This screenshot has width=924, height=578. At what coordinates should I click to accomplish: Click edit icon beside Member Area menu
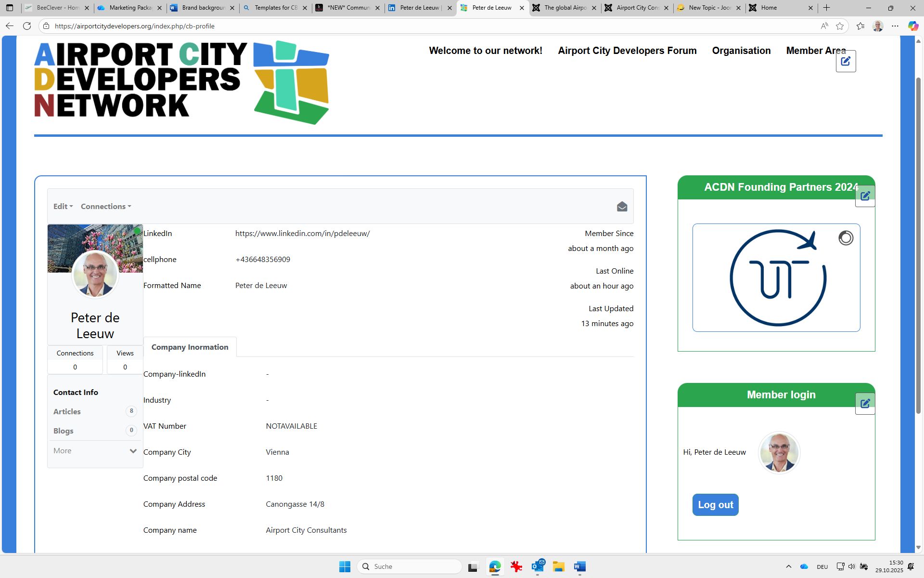[846, 61]
